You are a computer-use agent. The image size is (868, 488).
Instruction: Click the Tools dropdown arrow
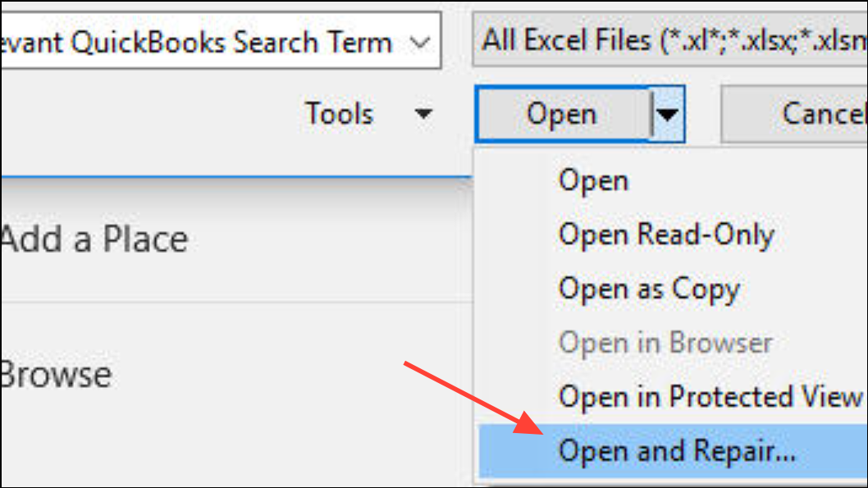click(x=423, y=114)
